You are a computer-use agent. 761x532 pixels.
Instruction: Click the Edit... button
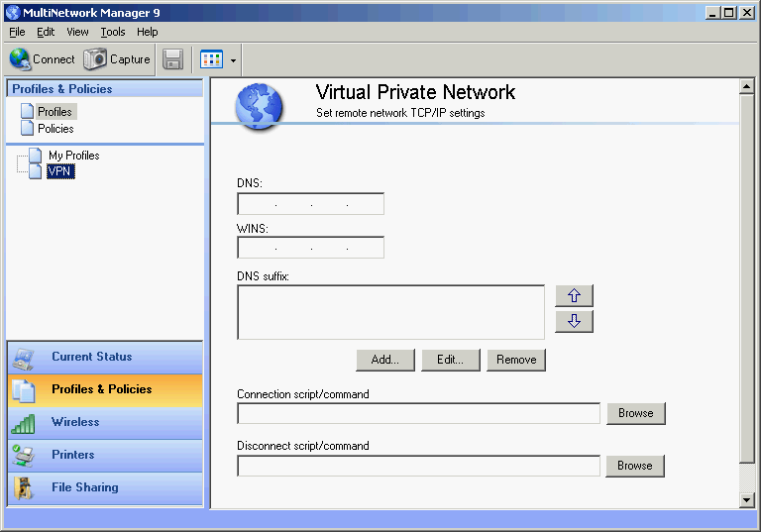451,360
